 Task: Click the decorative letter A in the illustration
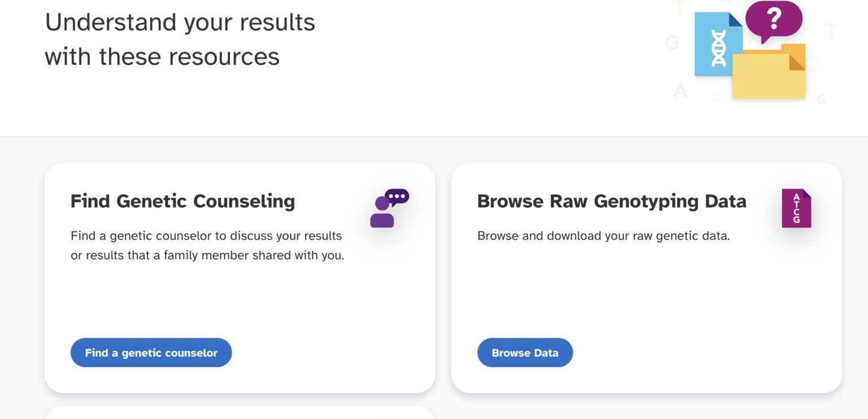pos(681,89)
